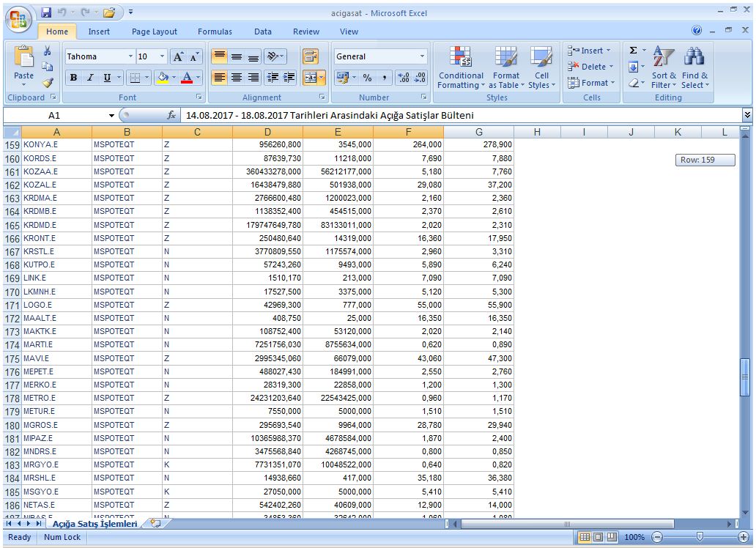
Task: Zoom in with the plus icon
Action: click(744, 537)
